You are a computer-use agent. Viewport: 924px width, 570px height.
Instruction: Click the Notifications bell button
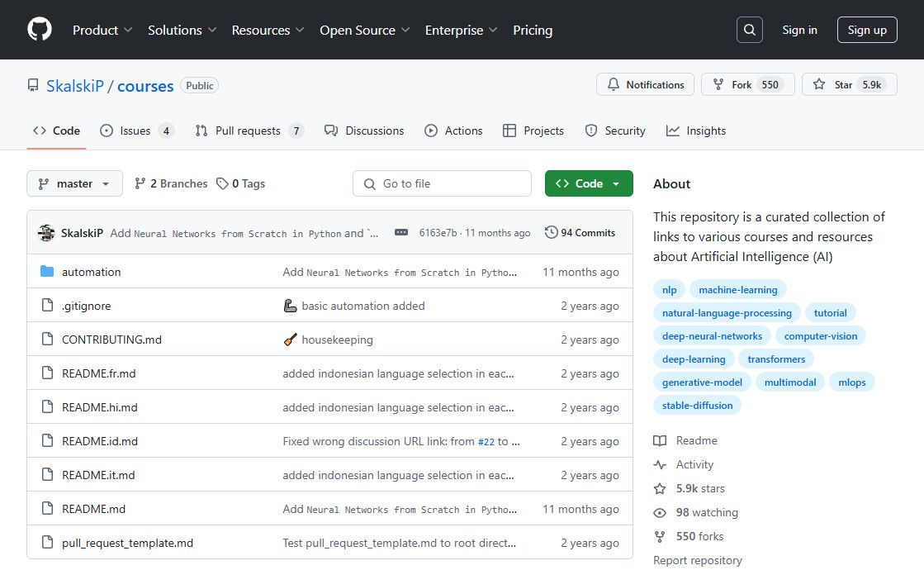[646, 85]
